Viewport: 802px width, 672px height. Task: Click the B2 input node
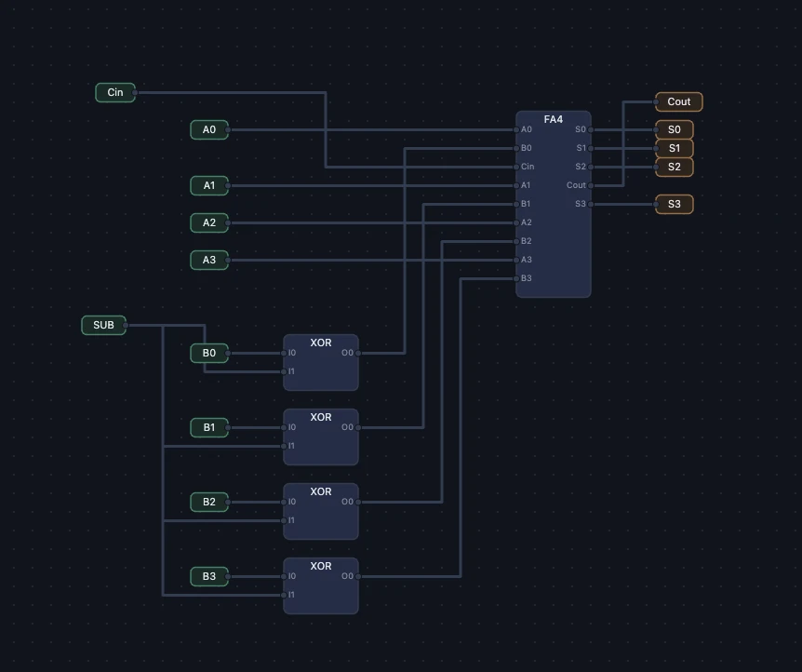(209, 502)
